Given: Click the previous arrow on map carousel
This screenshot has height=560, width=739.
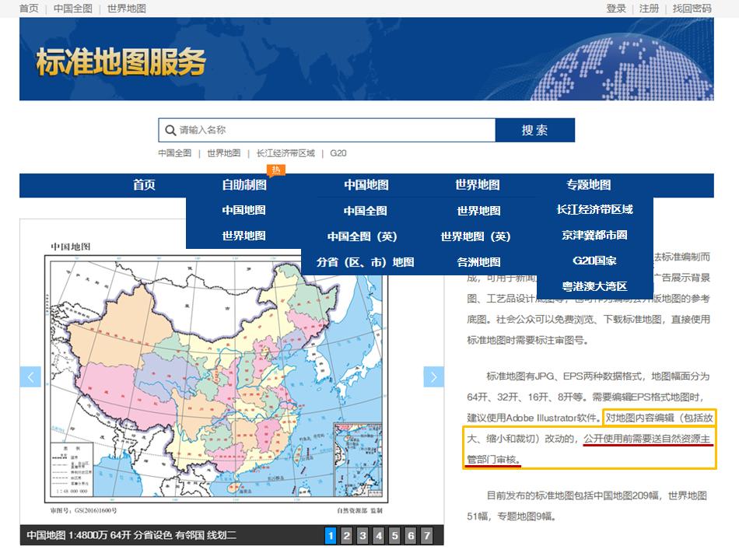Looking at the screenshot, I should tap(30, 376).
